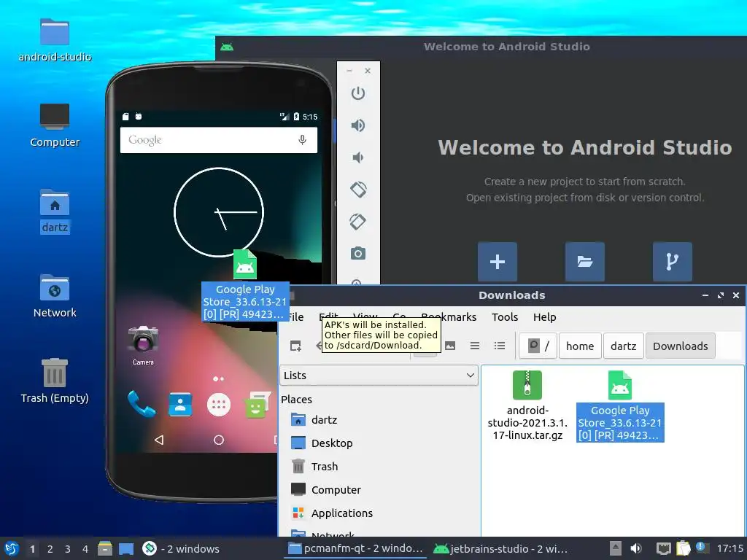Open the Messaging app on the emulator dock

click(257, 405)
